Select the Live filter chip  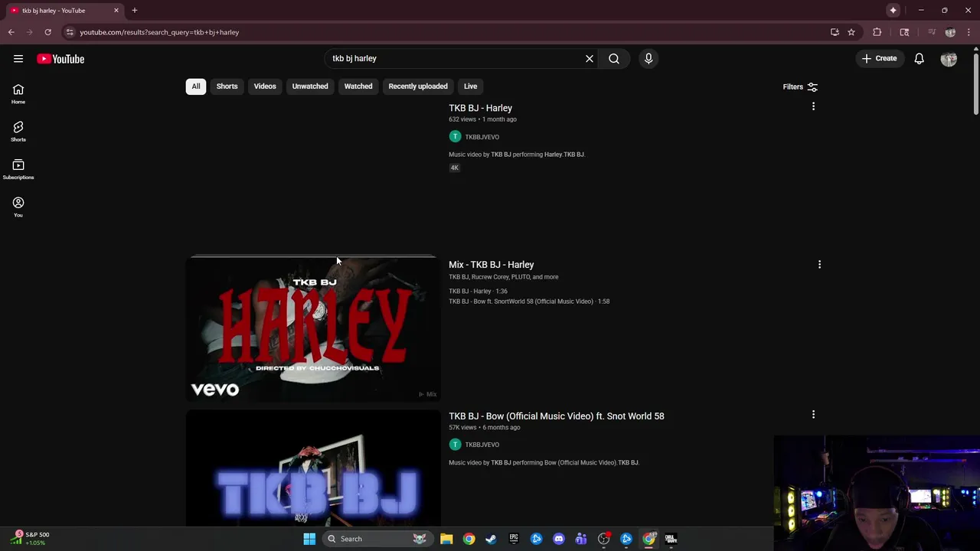click(x=470, y=86)
